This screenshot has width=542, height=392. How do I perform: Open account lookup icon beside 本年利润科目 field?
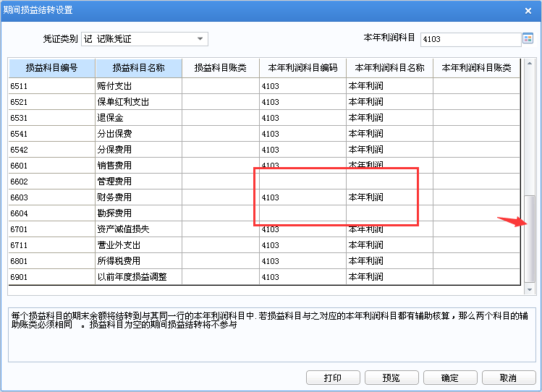(x=528, y=39)
